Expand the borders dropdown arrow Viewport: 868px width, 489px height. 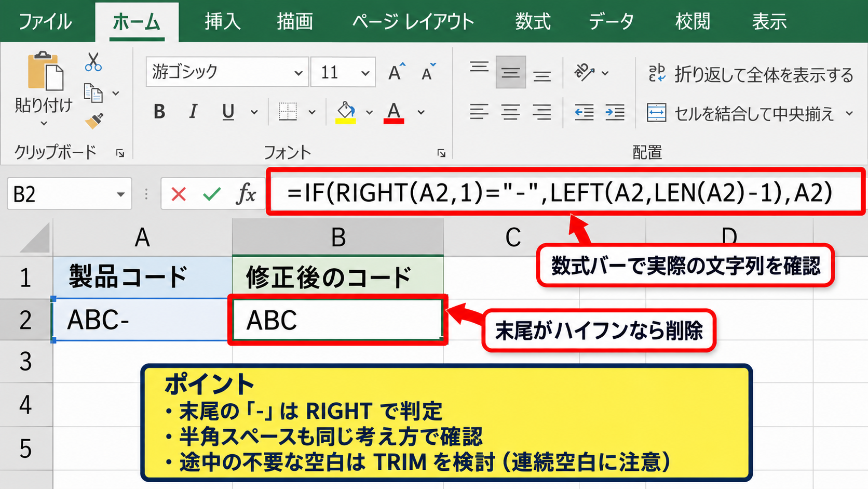(x=312, y=112)
